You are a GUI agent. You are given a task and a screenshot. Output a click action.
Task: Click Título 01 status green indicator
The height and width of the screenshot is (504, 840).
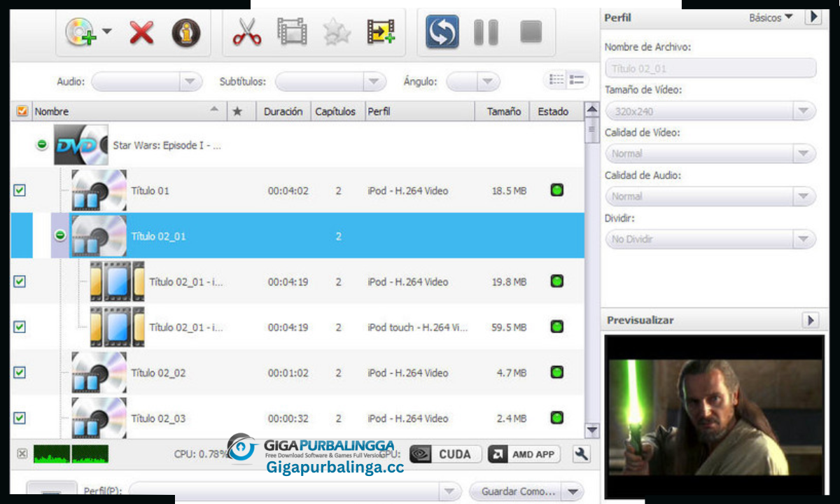coord(557,190)
